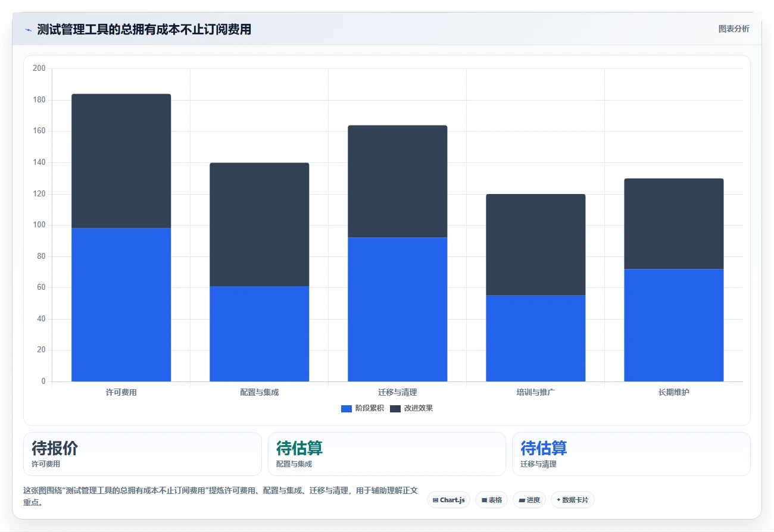Click the y-axis value 140
The width and height of the screenshot is (774, 532).
(x=39, y=162)
